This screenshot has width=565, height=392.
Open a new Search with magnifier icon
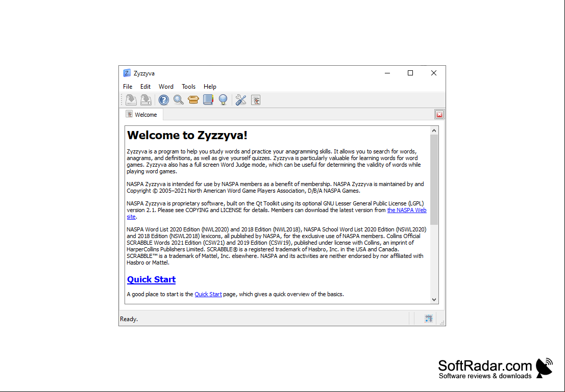click(178, 100)
